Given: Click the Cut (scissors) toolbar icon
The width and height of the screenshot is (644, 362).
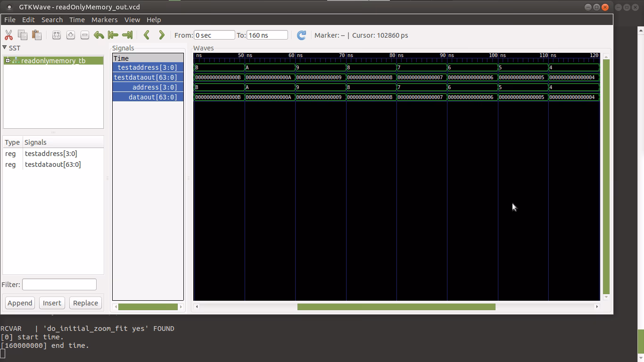Looking at the screenshot, I should (x=8, y=35).
